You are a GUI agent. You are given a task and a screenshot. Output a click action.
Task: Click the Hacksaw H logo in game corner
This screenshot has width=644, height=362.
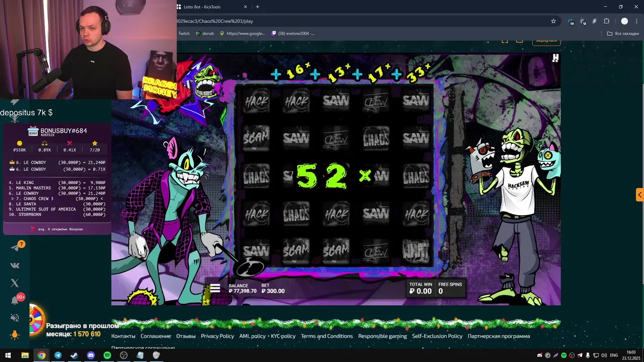pos(555,58)
